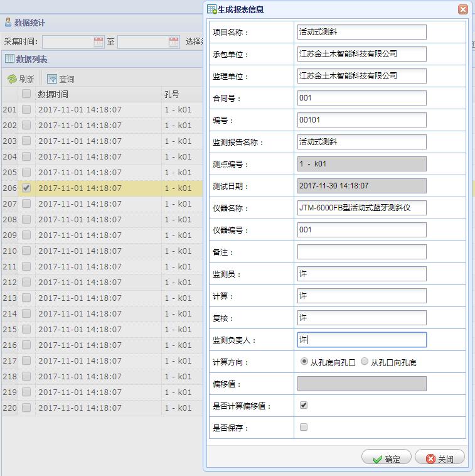Click the green refresh icon 刷新

click(12, 79)
